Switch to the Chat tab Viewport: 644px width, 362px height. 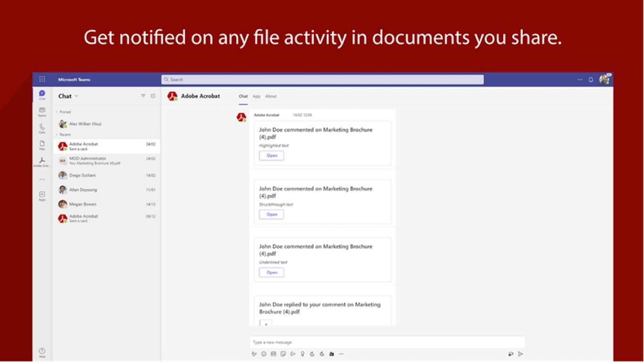pos(243,96)
